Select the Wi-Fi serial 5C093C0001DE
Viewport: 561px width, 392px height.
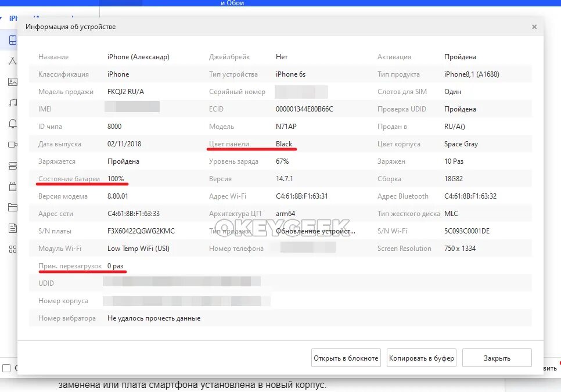coord(467,231)
